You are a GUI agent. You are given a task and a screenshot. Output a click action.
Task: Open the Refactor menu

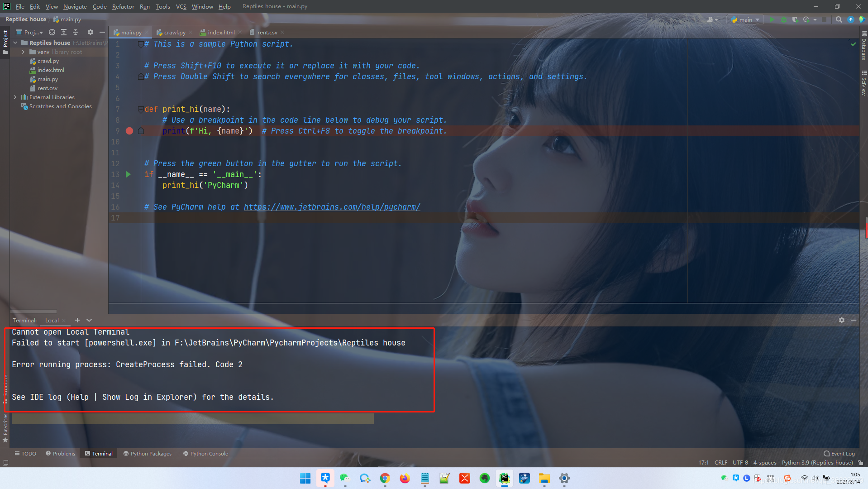123,6
